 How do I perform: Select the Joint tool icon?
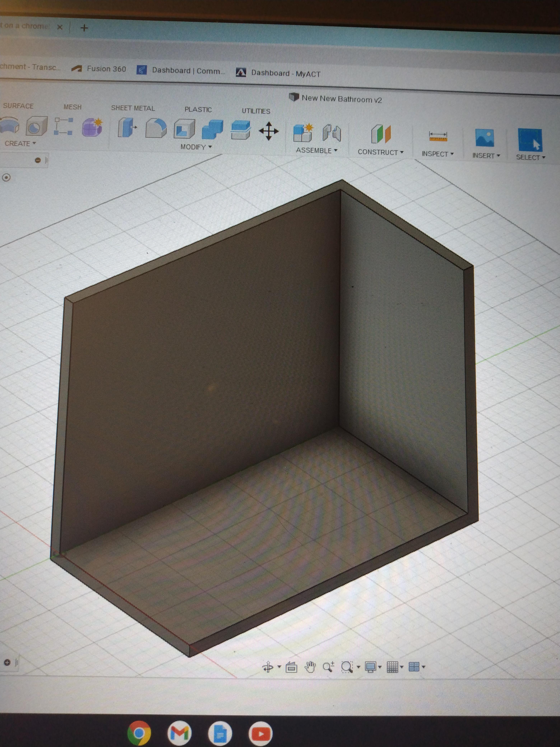tap(332, 133)
